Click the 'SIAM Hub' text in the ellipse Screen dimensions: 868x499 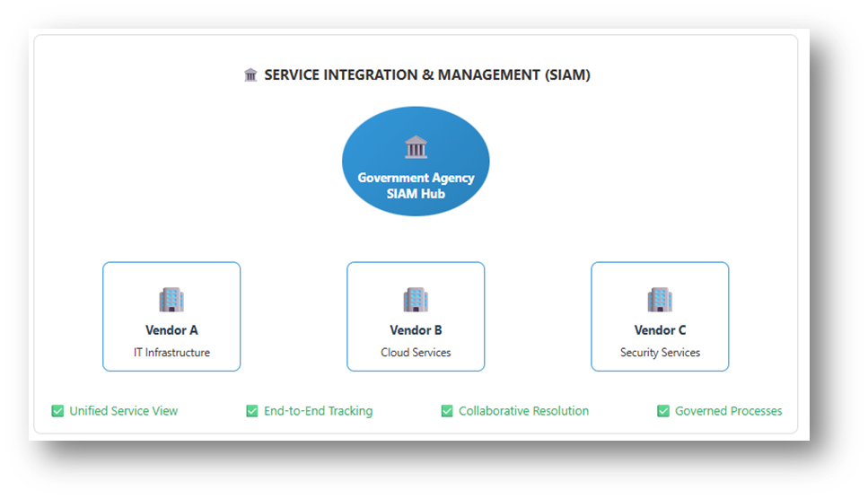click(416, 194)
